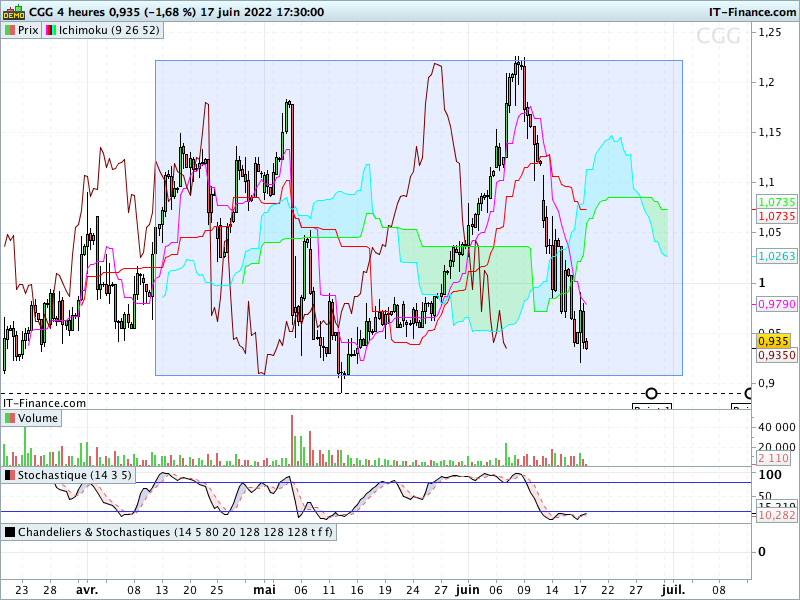Image resolution: width=800 pixels, height=600 pixels.
Task: Click the 10,282 stochastic value label
Action: click(x=776, y=515)
